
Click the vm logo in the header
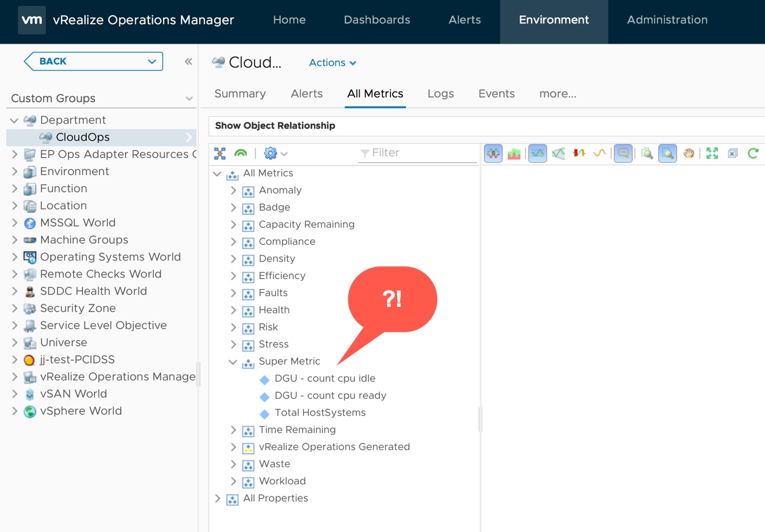coord(32,20)
